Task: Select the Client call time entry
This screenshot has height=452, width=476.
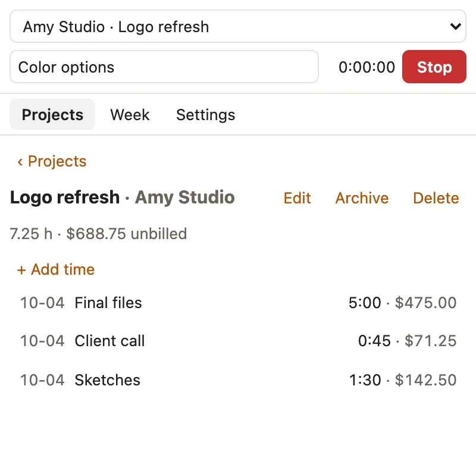Action: click(x=238, y=341)
